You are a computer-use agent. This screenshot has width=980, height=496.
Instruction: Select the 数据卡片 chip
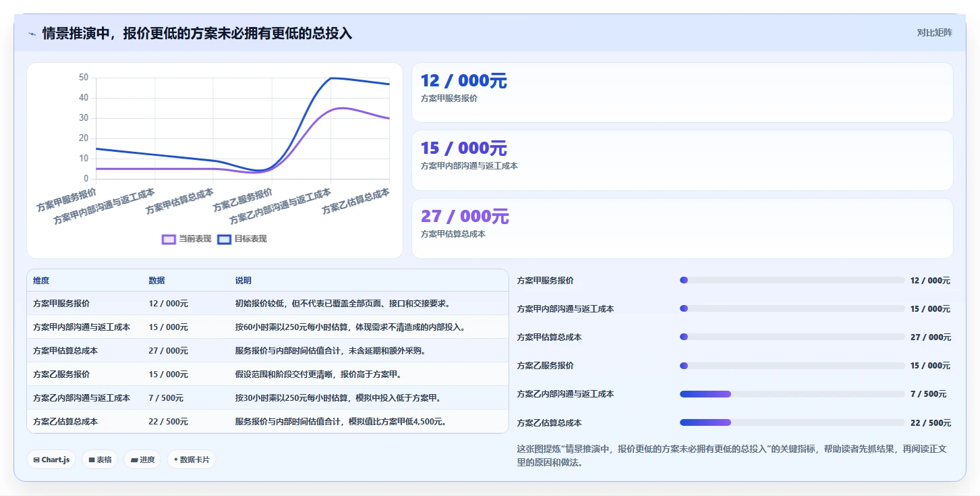(192, 460)
